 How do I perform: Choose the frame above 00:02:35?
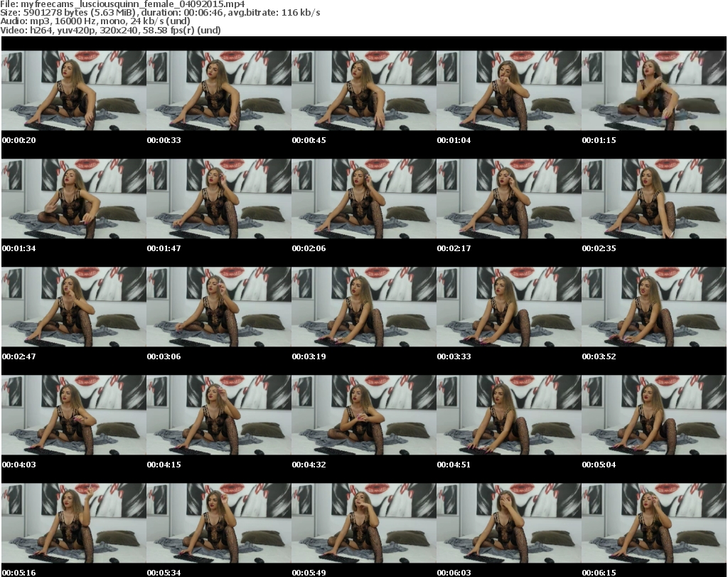654,198
